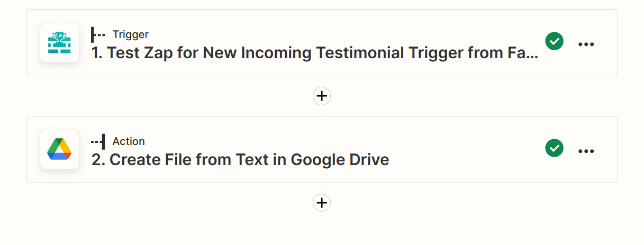Click the "Action" label text

point(129,141)
